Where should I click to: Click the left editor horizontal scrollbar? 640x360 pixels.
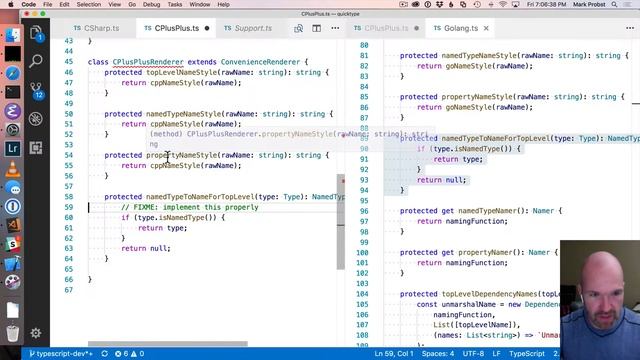[168, 344]
